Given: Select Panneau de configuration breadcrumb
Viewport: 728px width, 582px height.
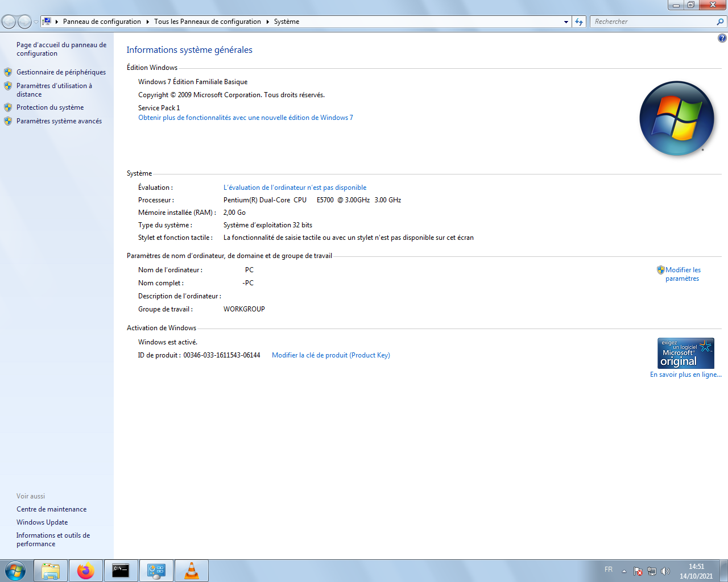Looking at the screenshot, I should 102,22.
